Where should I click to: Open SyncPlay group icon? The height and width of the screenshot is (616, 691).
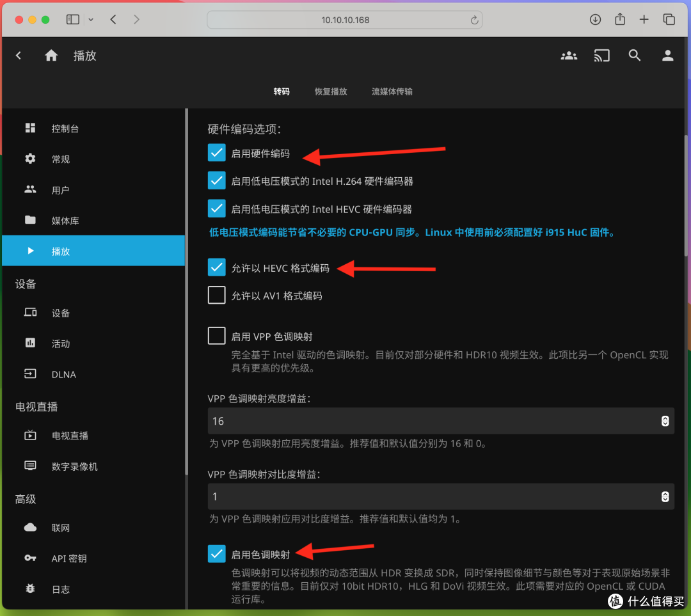(x=569, y=56)
